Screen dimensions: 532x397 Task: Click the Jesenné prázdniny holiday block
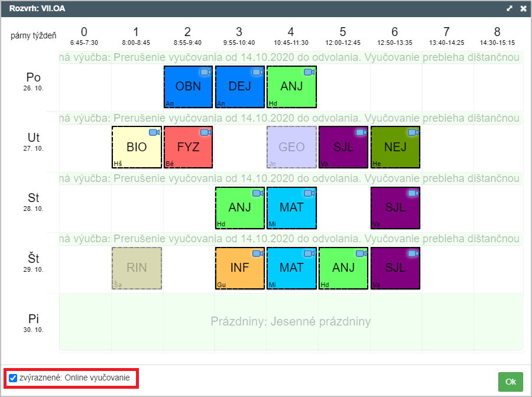click(x=290, y=322)
